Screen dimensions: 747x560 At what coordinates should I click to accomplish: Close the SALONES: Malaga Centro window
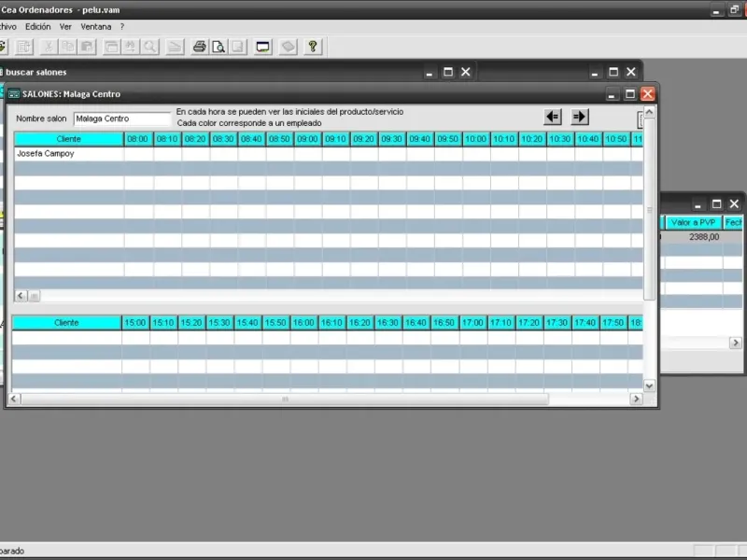pyautogui.click(x=647, y=94)
